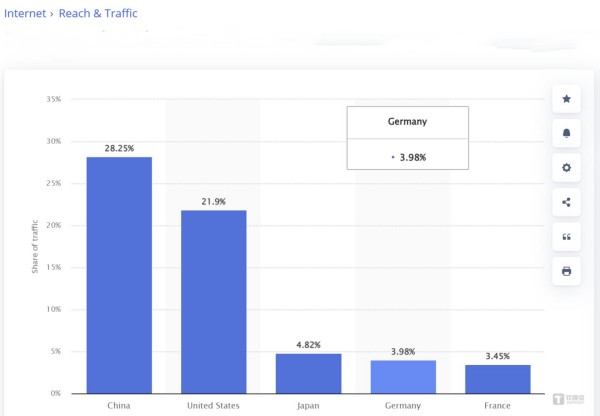Select the United States bar
600x416 pixels.
[x=214, y=302]
